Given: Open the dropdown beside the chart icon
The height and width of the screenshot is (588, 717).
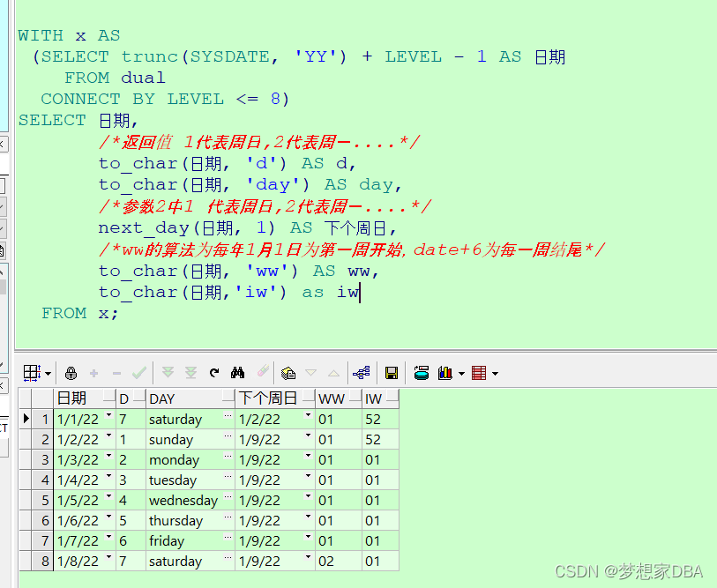Looking at the screenshot, I should 459,372.
